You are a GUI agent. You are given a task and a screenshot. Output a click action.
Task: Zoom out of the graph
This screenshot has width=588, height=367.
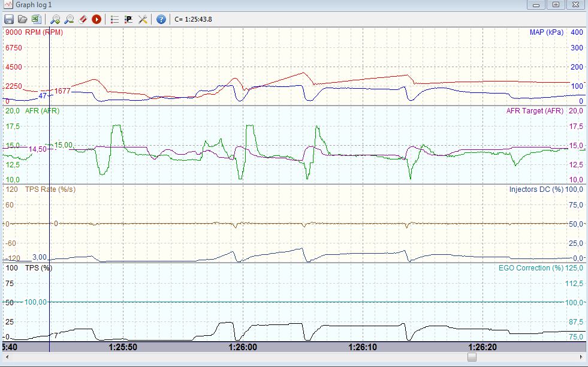pos(69,19)
